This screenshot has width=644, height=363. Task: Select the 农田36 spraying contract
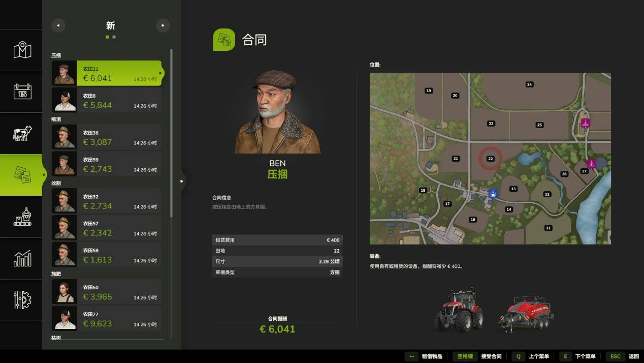107,137
